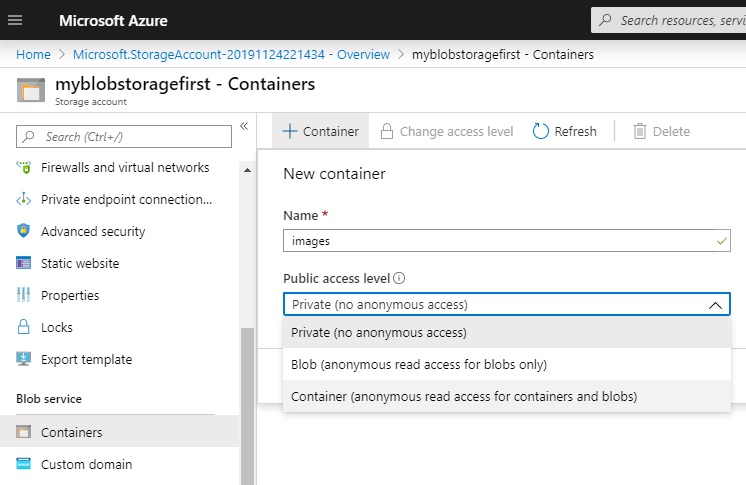This screenshot has width=746, height=485.
Task: Click the sidebar scrollbar thumb
Action: [x=247, y=406]
